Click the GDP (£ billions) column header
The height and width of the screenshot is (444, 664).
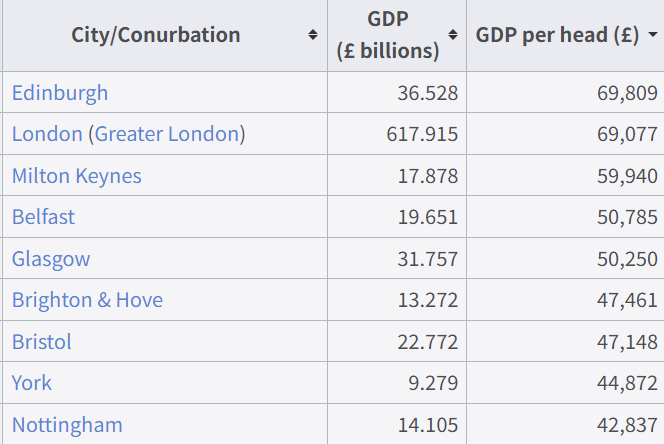[x=397, y=36]
